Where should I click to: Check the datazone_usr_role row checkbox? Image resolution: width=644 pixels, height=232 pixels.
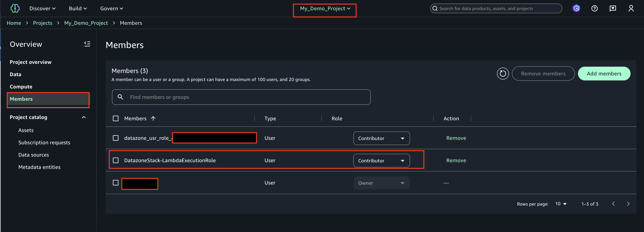115,138
